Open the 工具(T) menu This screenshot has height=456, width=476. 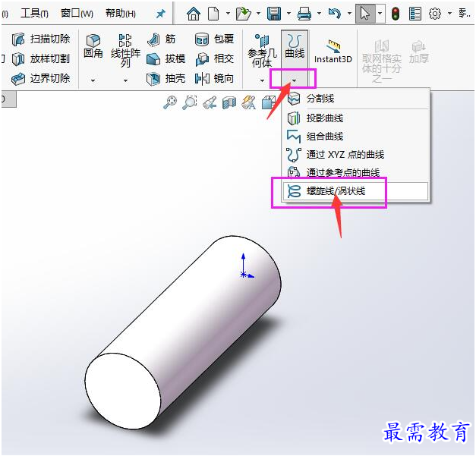point(34,14)
